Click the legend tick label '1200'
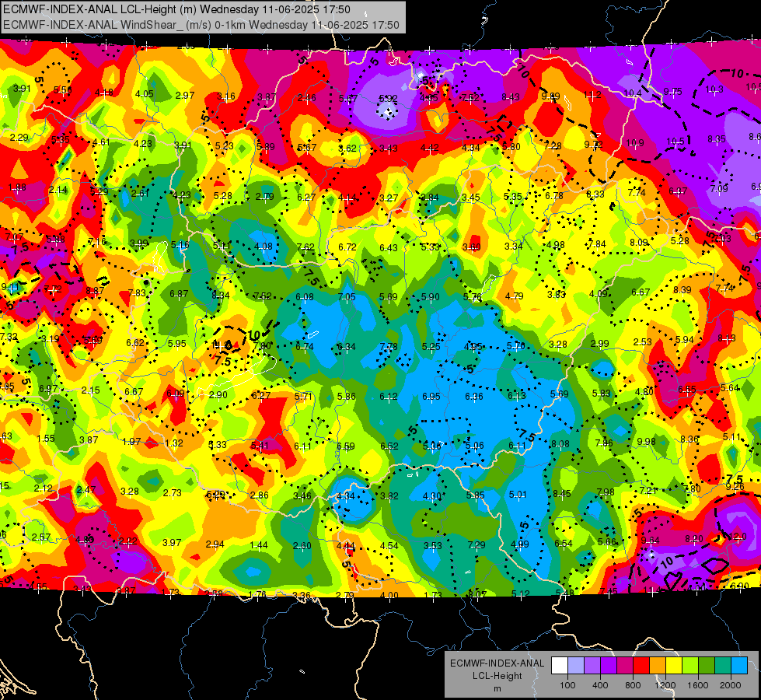This screenshot has height=700, width=761. pos(665,685)
